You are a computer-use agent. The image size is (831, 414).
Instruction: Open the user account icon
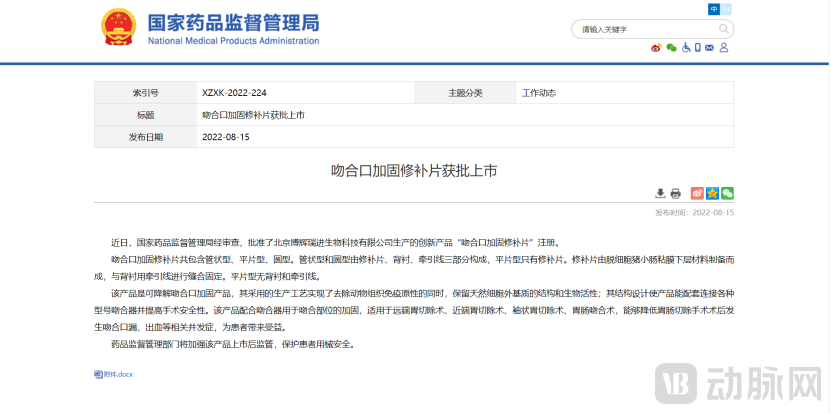(725, 48)
